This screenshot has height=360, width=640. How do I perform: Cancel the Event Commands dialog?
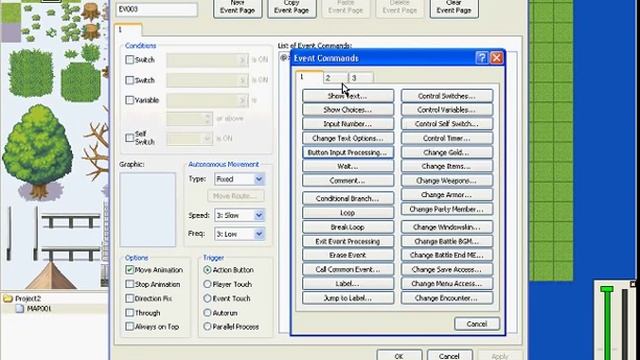click(x=477, y=324)
